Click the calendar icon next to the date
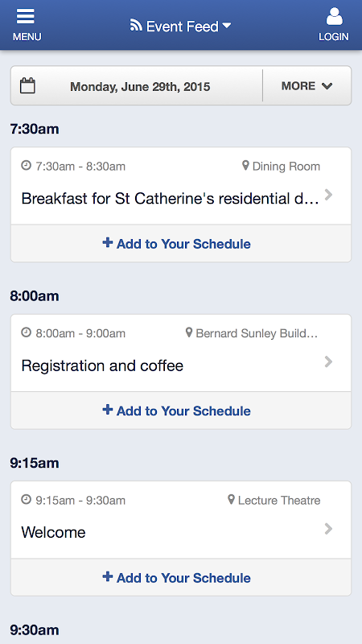The image size is (362, 644). pyautogui.click(x=27, y=85)
